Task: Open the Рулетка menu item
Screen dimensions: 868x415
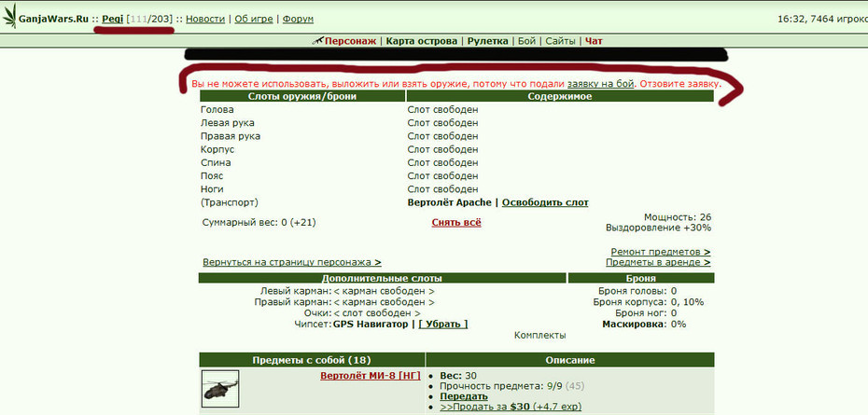Action: [488, 41]
